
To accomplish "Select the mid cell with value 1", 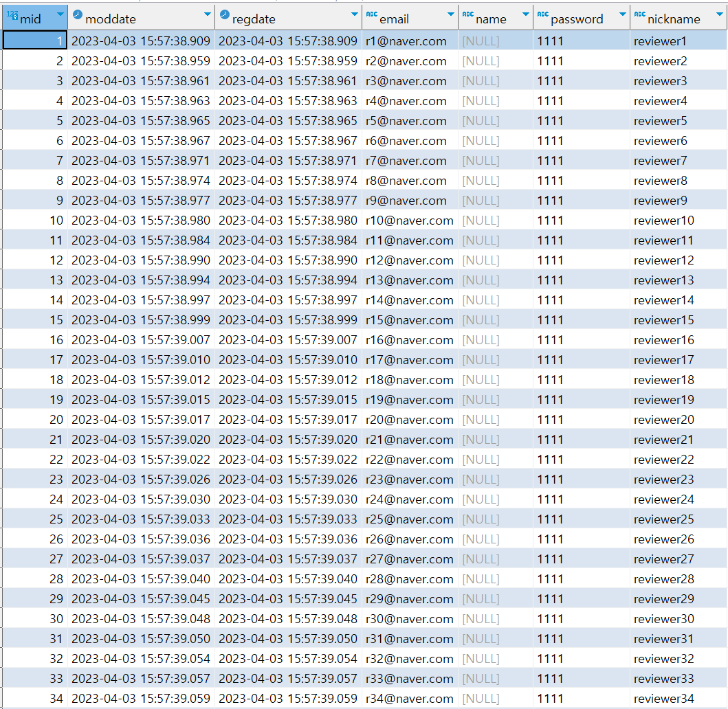I will (35, 41).
